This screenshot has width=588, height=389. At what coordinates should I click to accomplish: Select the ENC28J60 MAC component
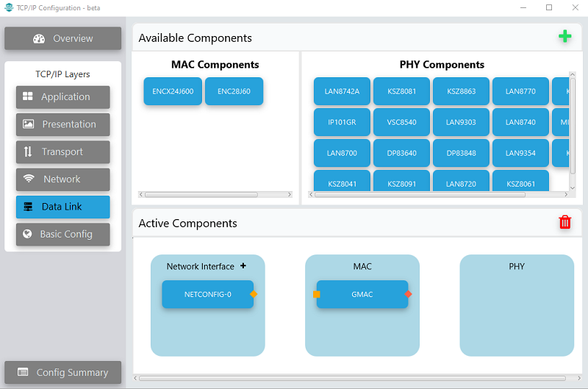point(234,91)
